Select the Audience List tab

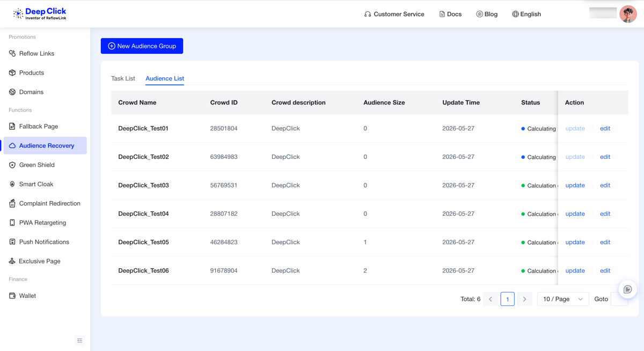[x=165, y=78]
